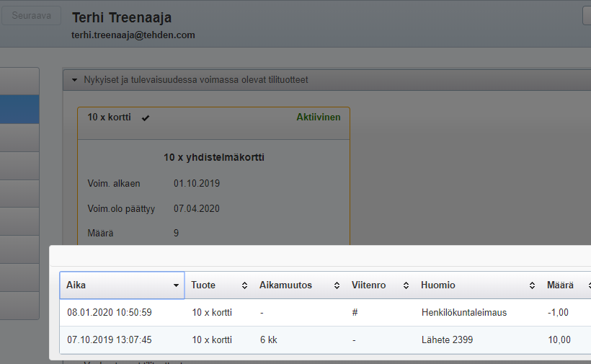The width and height of the screenshot is (591, 364).
Task: Click the Huomio column header label
Action: (438, 285)
